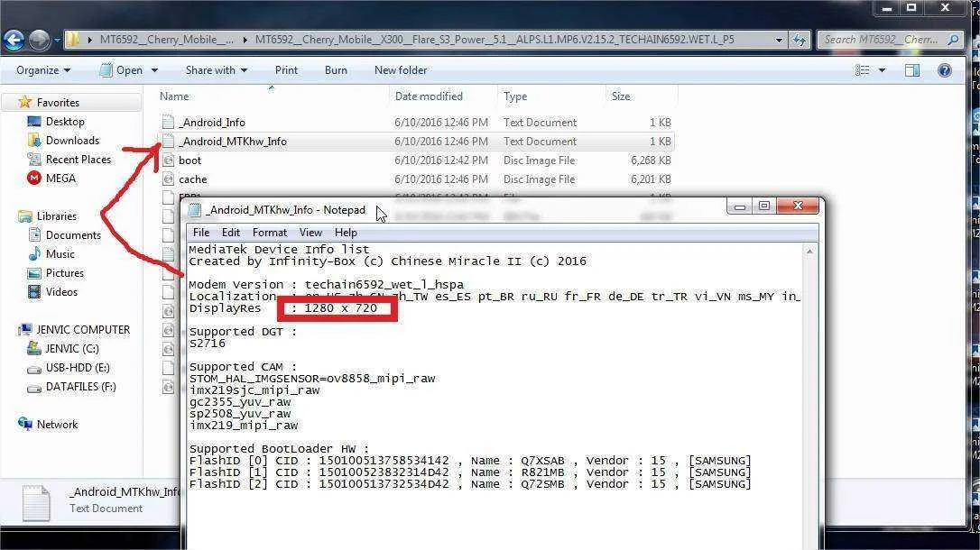Expand the Open button dropdown arrow
Screen dimensions: 980x550
point(154,70)
